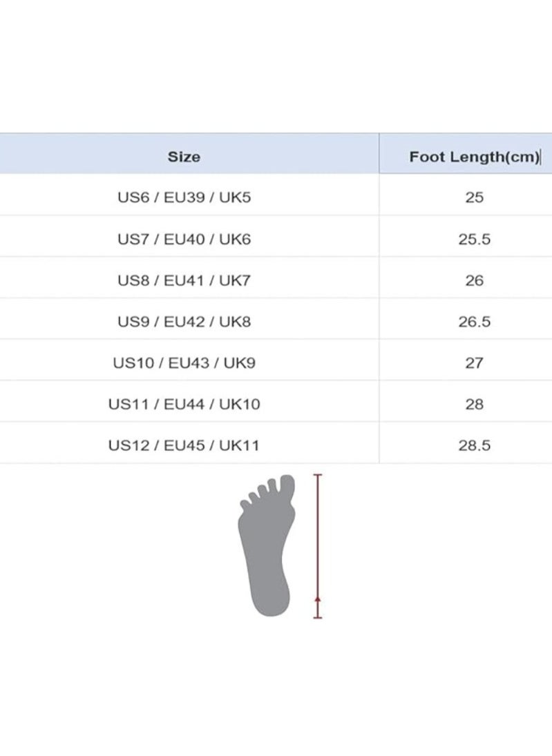
Task: Select the 28 foot length value
Action: pyautogui.click(x=475, y=404)
